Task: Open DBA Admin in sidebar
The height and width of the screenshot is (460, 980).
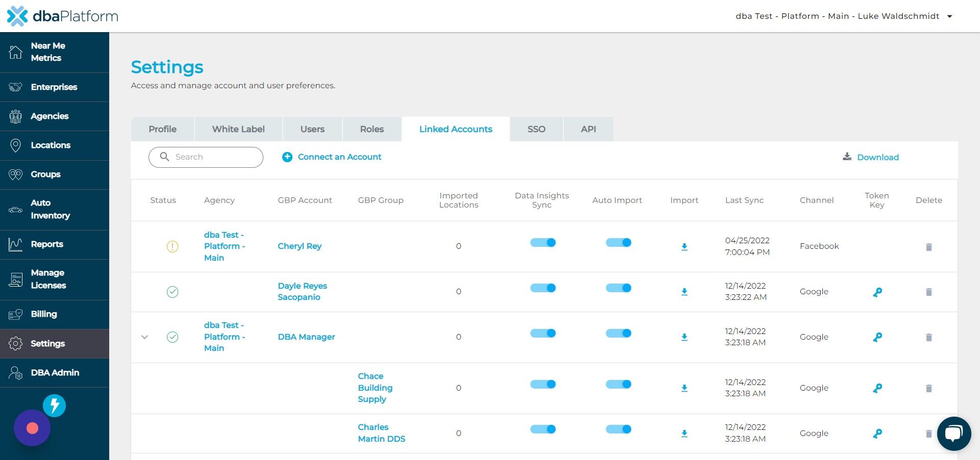Action: tap(54, 373)
